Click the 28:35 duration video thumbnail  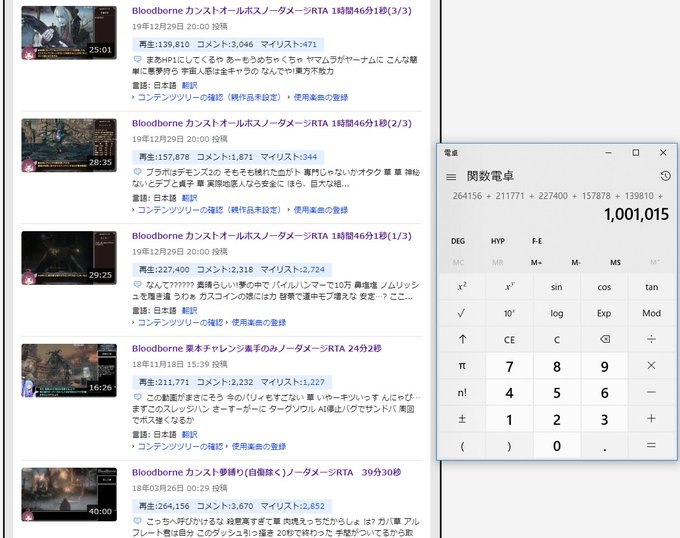[69, 145]
